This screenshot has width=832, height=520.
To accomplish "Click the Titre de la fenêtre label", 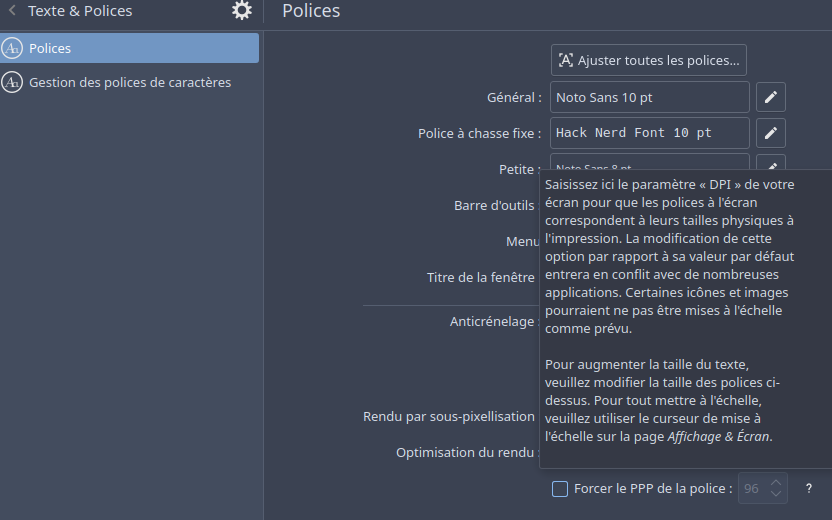I will click(x=483, y=278).
